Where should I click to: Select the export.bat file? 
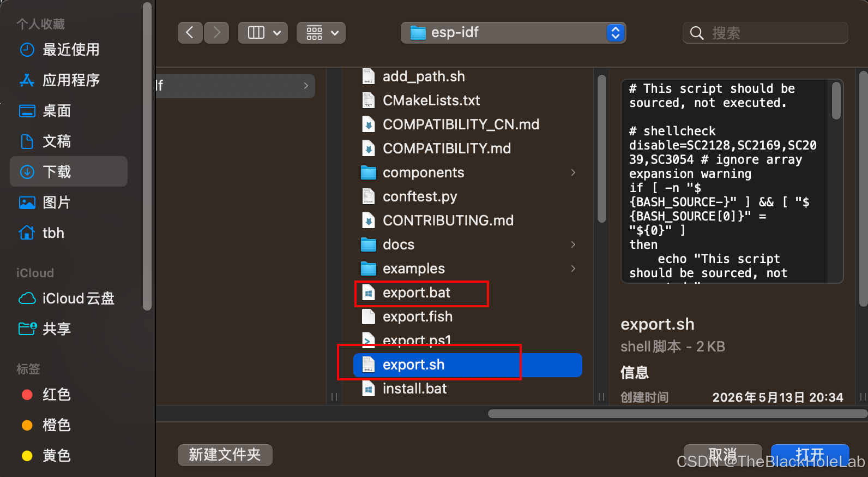pyautogui.click(x=468, y=293)
